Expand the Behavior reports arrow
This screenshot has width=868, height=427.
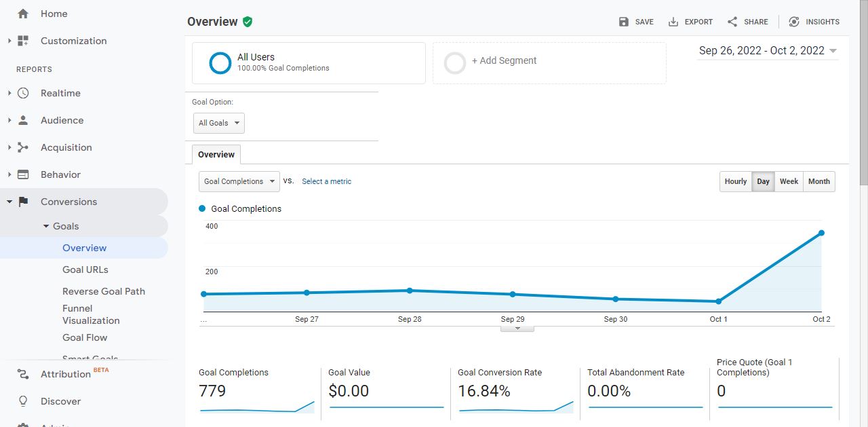[x=9, y=174]
